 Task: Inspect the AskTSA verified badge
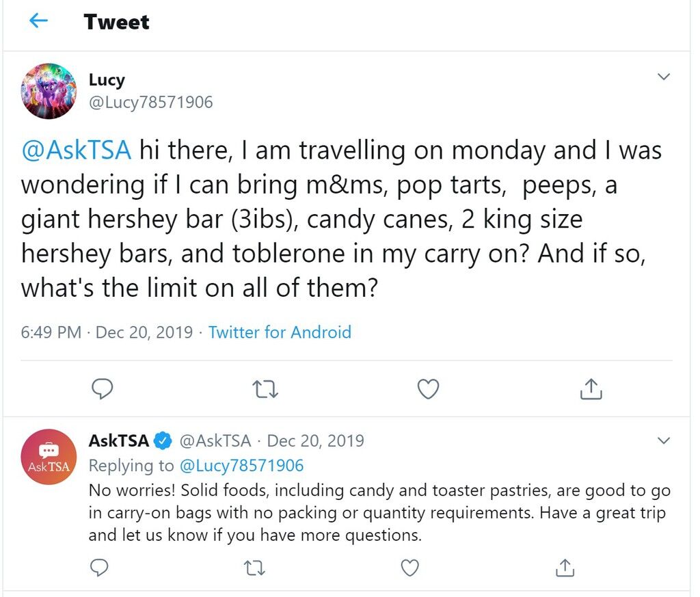[x=163, y=441]
